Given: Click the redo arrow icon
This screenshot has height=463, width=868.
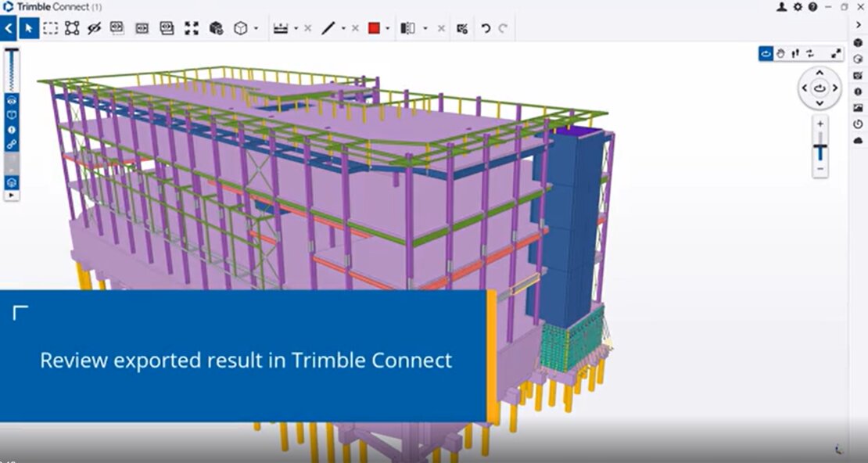Looking at the screenshot, I should point(503,28).
